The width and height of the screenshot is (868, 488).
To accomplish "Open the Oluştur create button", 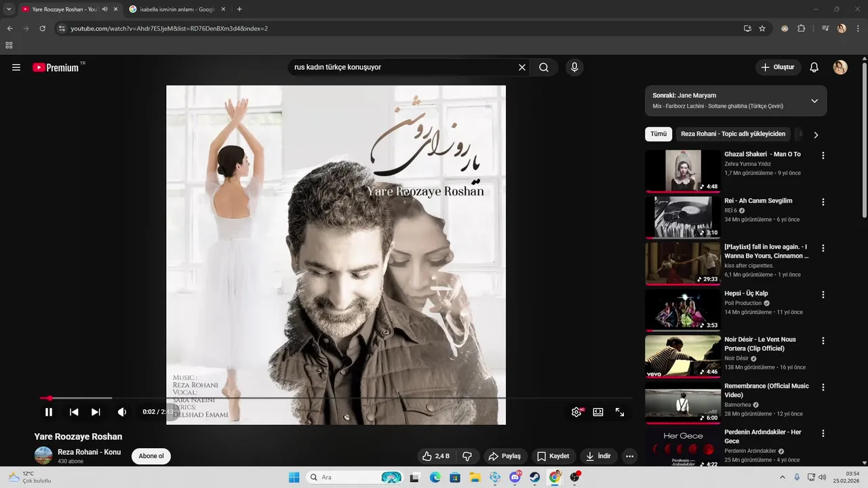I will pos(778,68).
